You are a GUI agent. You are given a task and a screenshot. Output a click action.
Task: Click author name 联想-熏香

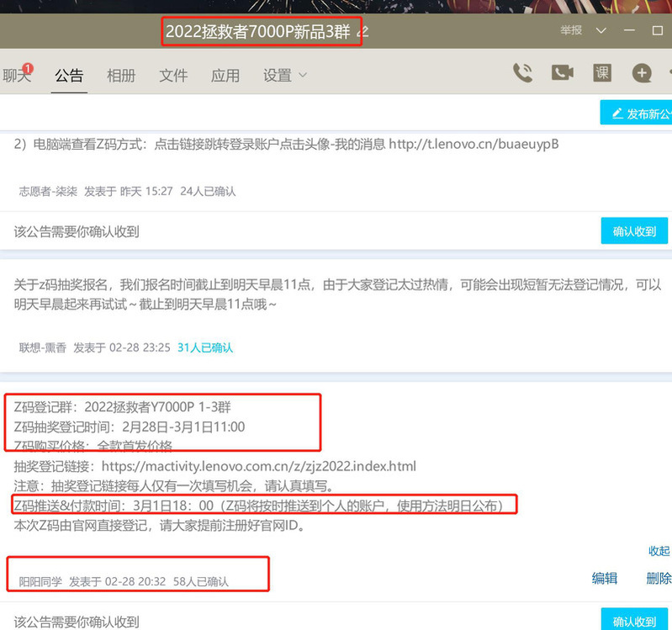point(42,347)
